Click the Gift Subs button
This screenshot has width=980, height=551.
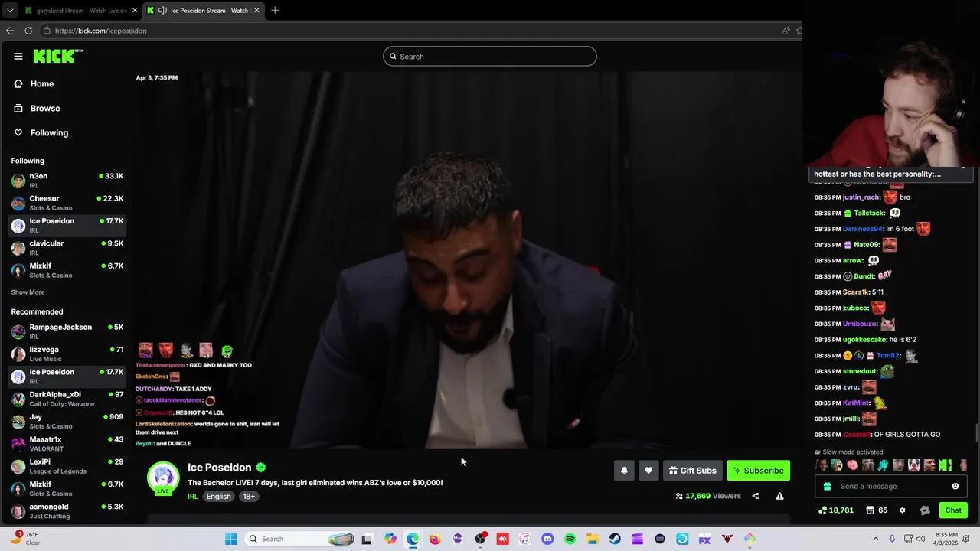(x=692, y=471)
